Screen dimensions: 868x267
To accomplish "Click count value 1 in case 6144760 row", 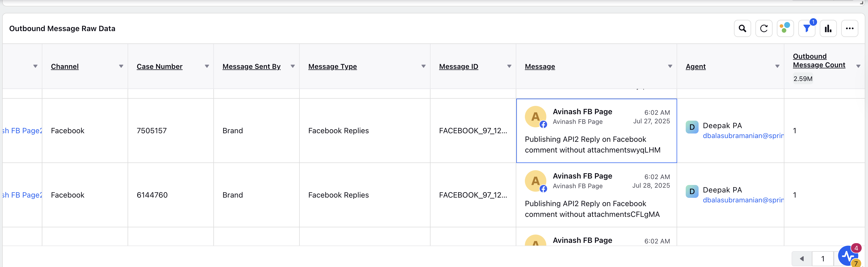I will coord(795,195).
